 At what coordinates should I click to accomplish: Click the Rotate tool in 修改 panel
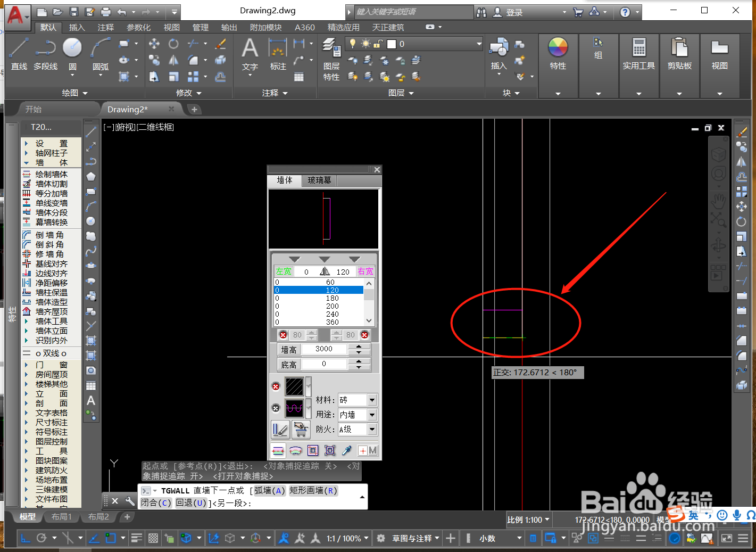click(x=173, y=44)
